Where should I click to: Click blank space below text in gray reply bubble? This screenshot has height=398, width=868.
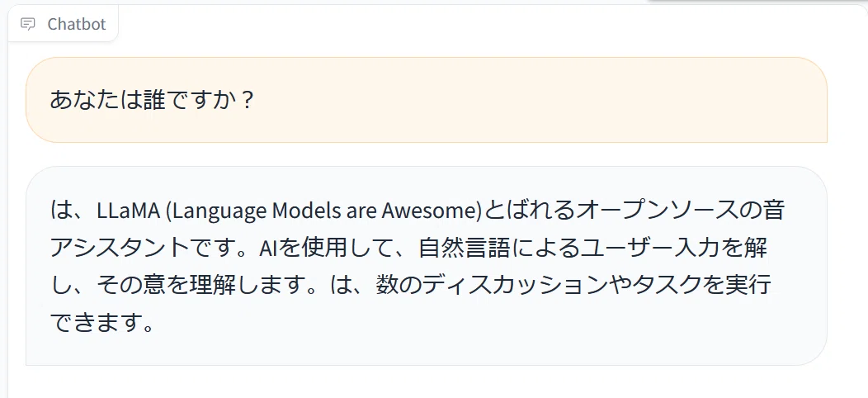[x=427, y=350]
